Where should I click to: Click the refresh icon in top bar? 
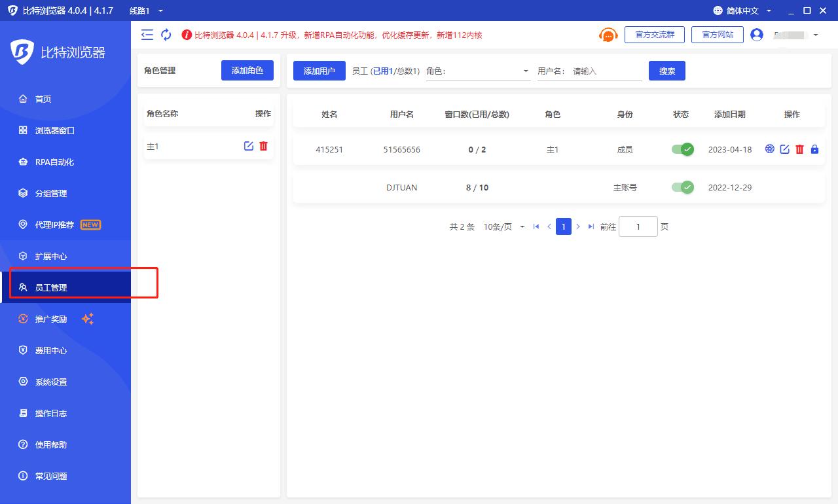pos(166,35)
